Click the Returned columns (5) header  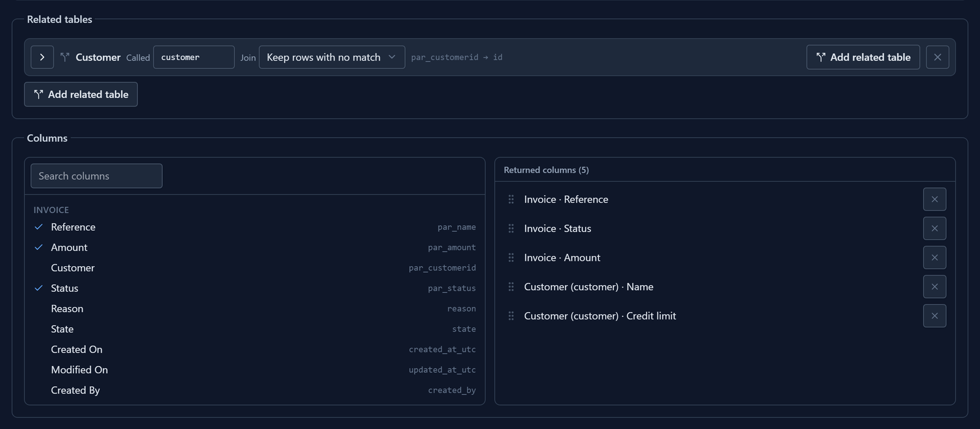[546, 170]
